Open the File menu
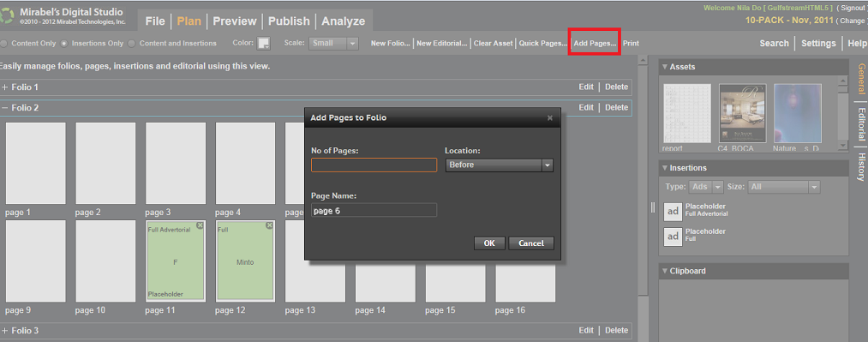The height and width of the screenshot is (342, 868). click(x=155, y=21)
